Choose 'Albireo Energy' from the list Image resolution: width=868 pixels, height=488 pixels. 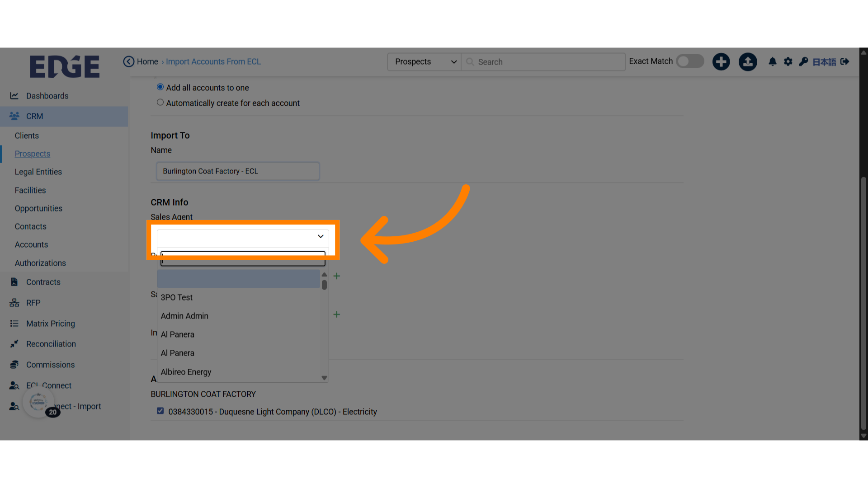239,372
